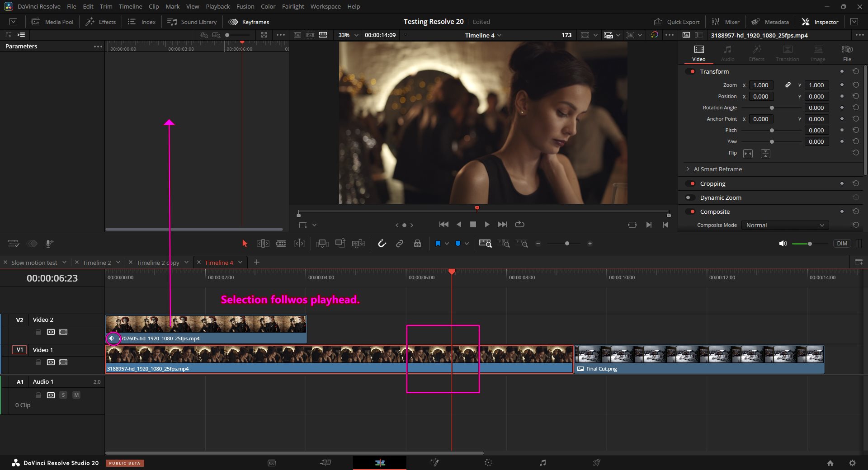Activate the Blade Edit tool

click(281, 244)
